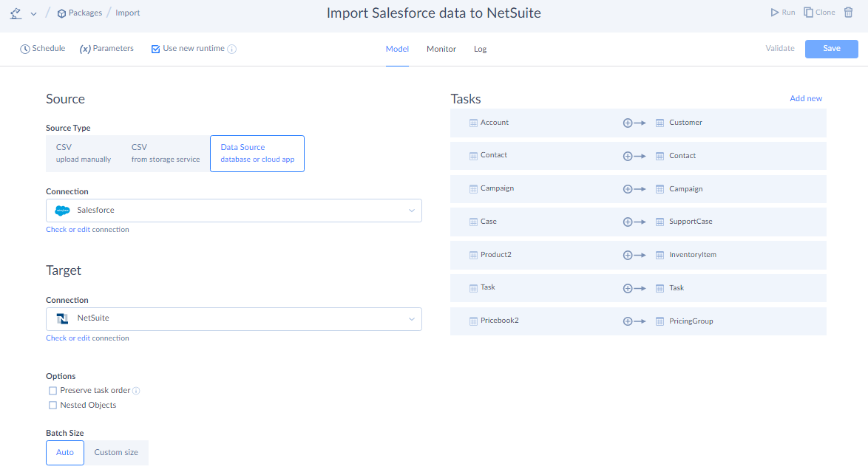
Task: Click the Product2 source table icon
Action: [x=473, y=255]
